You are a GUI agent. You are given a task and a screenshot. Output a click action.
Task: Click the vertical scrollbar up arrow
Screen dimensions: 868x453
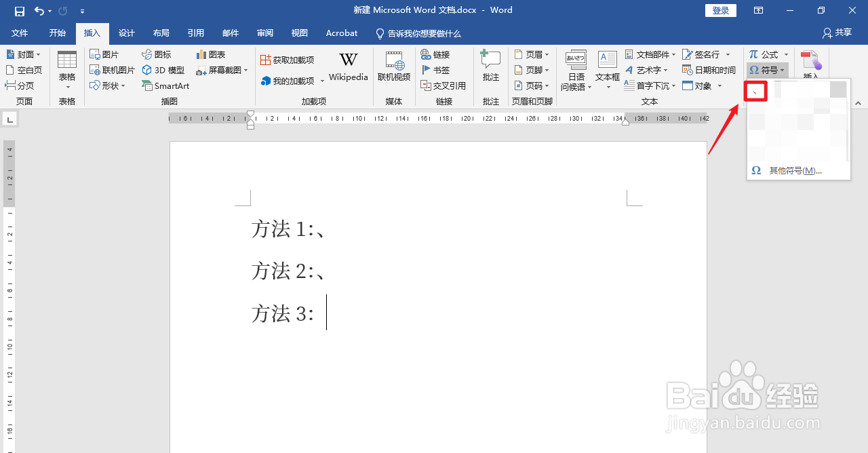pyautogui.click(x=858, y=104)
